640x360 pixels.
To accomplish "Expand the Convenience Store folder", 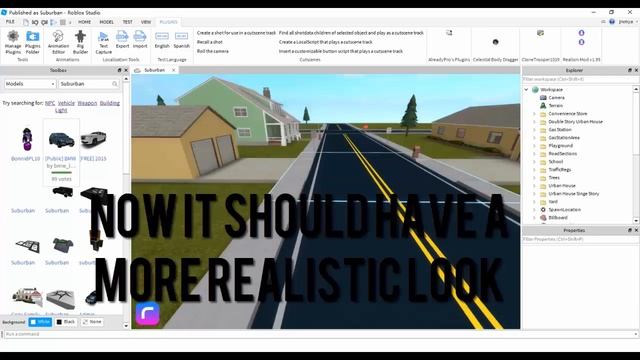I will (x=534, y=113).
